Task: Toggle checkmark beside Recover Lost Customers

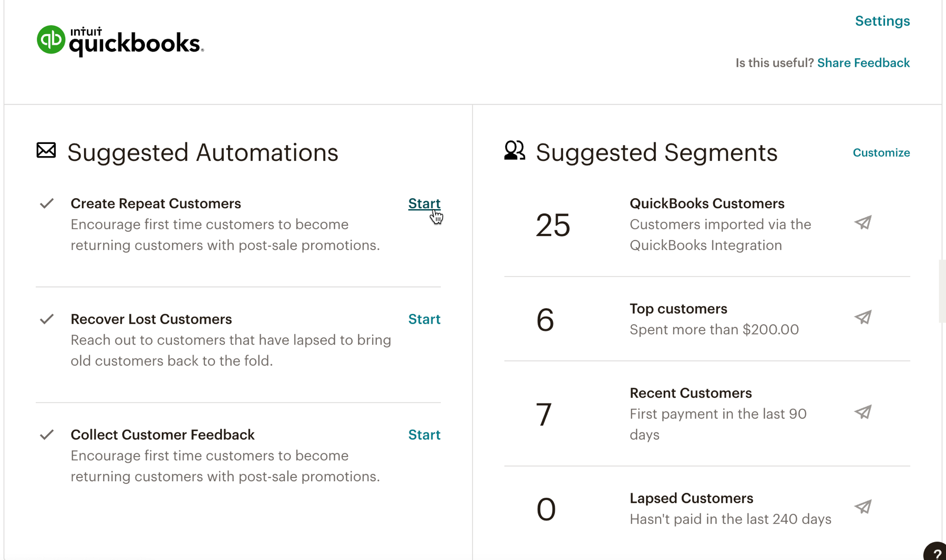Action: click(47, 319)
